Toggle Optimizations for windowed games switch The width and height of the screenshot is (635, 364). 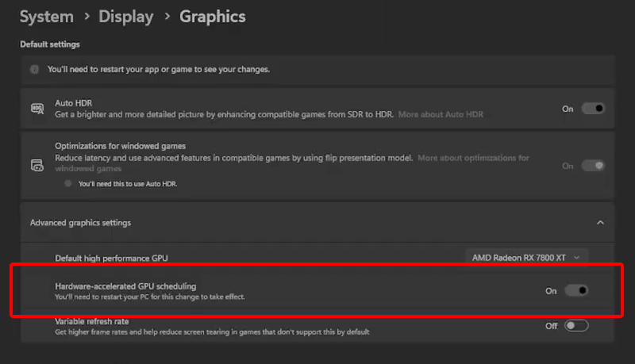coord(593,166)
